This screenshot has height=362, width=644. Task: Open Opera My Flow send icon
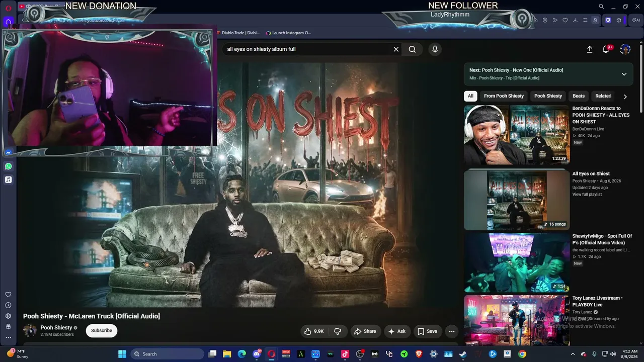tap(555, 20)
